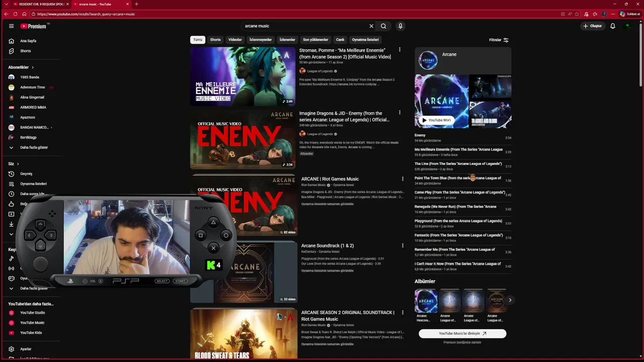
Task: Open more options for ARCANE Riot Games Music playlist
Action: pos(403,178)
